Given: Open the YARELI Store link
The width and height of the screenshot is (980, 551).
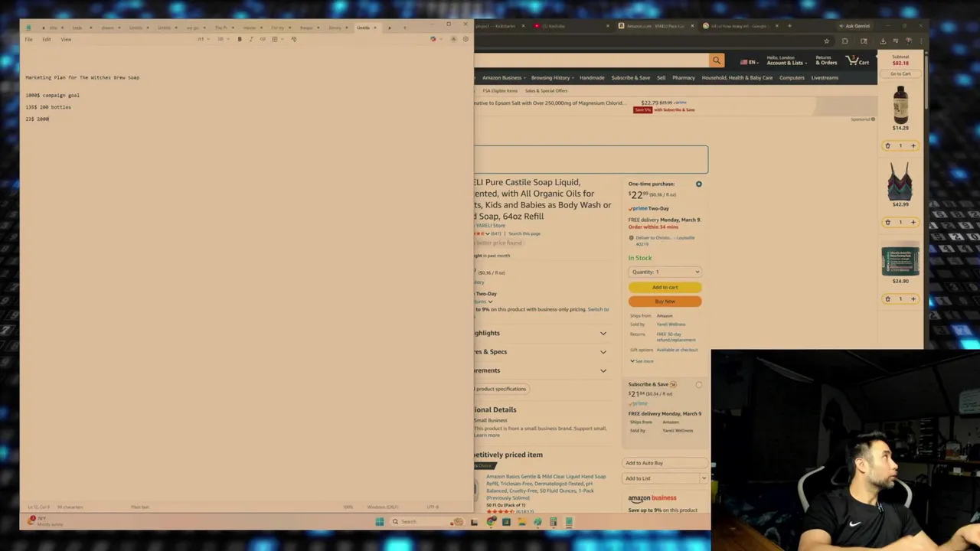Looking at the screenshot, I should pyautogui.click(x=491, y=226).
